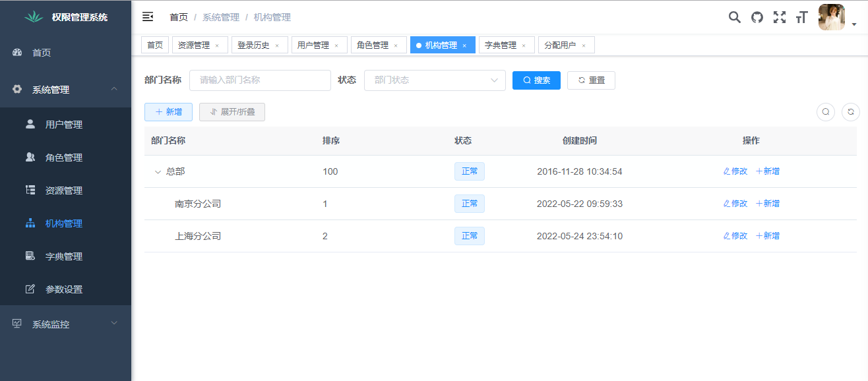Select 机构管理 in sidebar

[65, 223]
